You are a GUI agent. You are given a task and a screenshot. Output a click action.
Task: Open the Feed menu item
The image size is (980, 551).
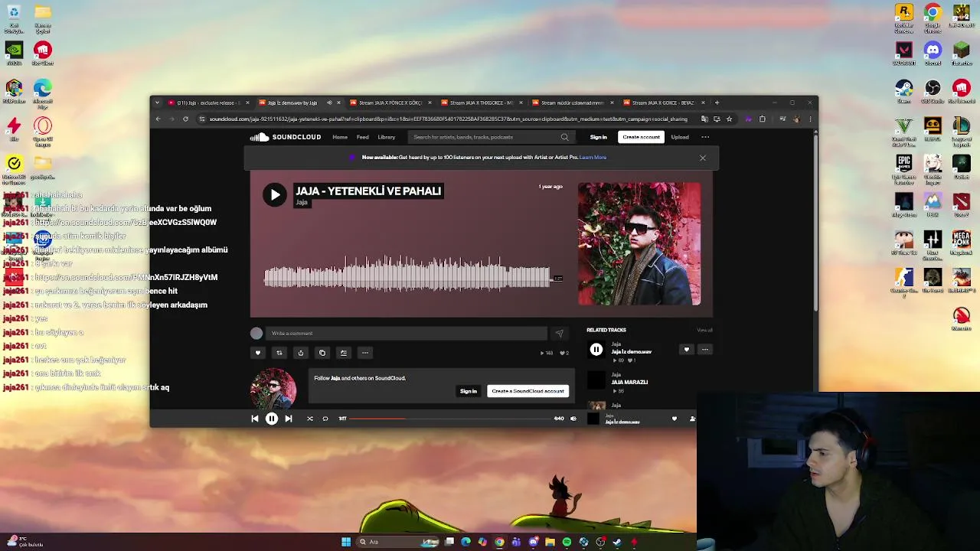coord(363,137)
